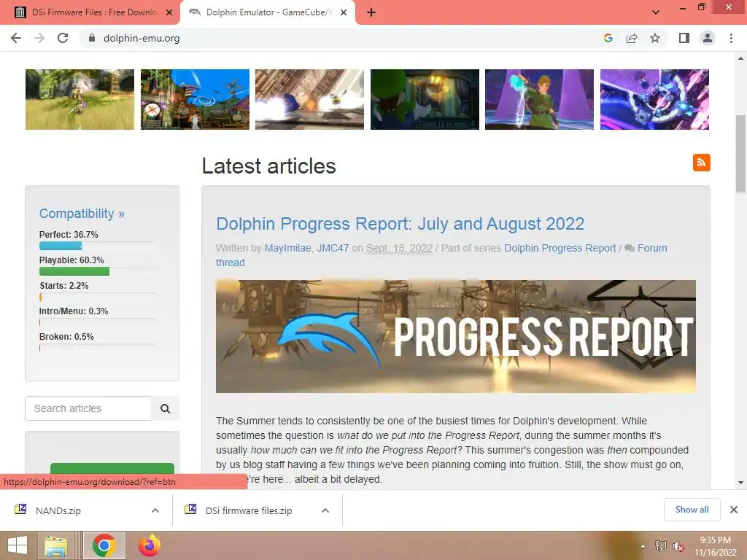Close the Dolphin Emulator tab

tap(344, 13)
